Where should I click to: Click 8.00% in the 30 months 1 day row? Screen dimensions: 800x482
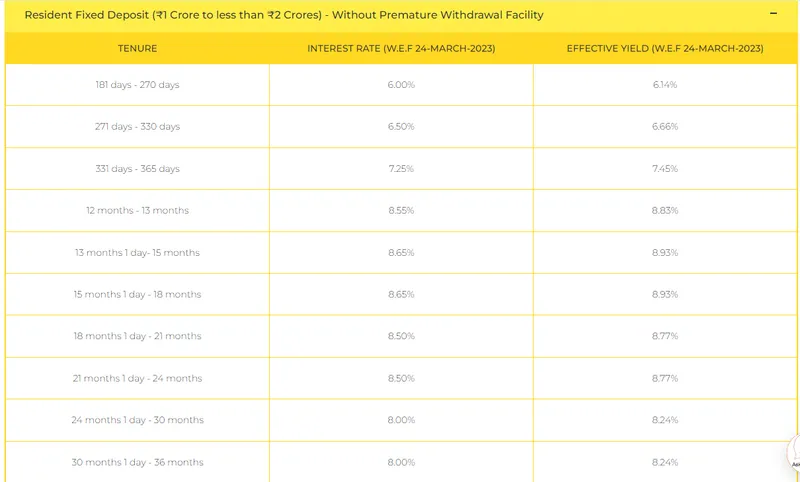[401, 463]
